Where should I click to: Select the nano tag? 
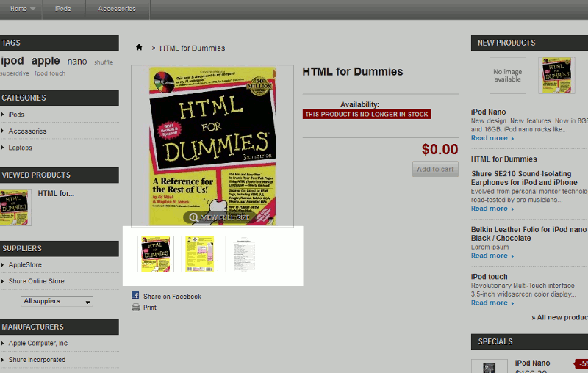77,62
